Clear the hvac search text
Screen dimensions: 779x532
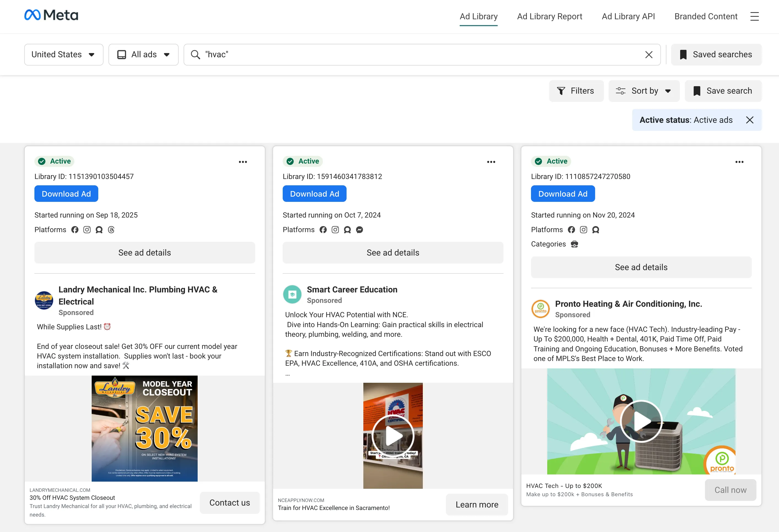coord(649,55)
